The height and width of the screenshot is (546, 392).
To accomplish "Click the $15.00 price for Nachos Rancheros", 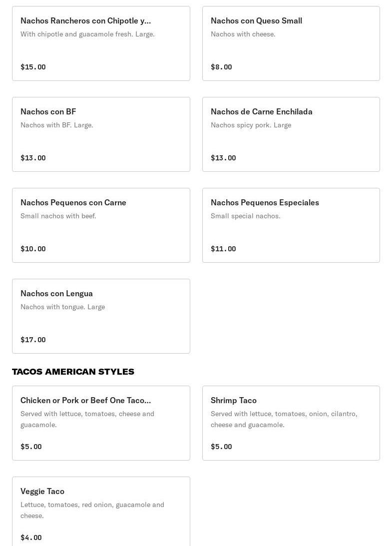I will click(33, 67).
